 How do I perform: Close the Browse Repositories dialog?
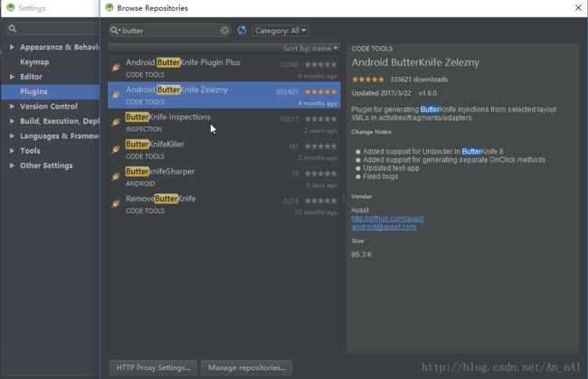click(578, 8)
